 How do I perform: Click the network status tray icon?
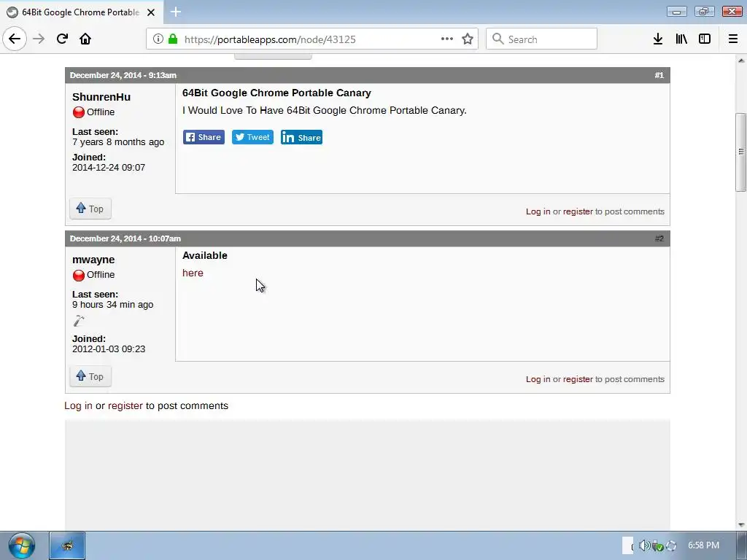coord(658,545)
